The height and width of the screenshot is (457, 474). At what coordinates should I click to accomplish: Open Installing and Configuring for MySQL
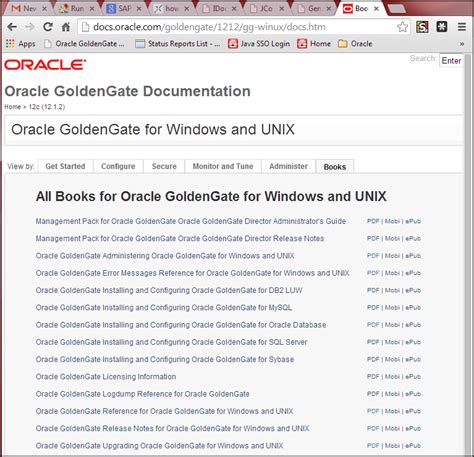click(x=164, y=308)
